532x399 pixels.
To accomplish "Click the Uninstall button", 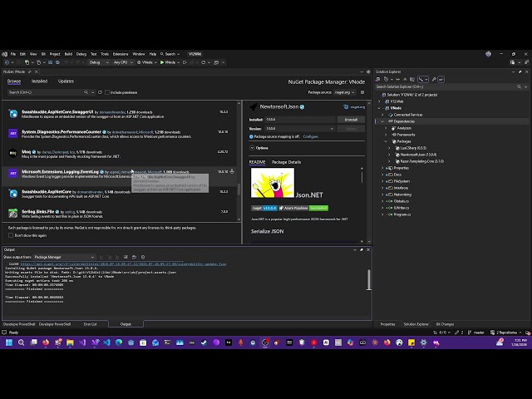I will click(351, 120).
